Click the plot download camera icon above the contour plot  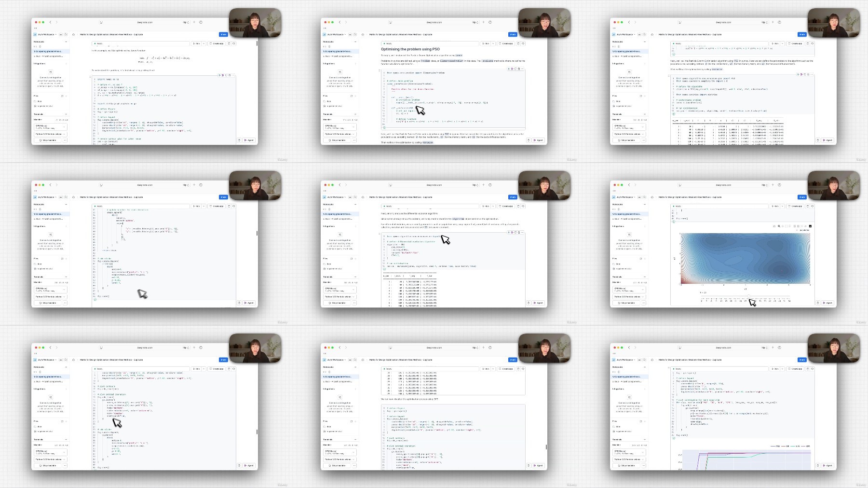774,226
